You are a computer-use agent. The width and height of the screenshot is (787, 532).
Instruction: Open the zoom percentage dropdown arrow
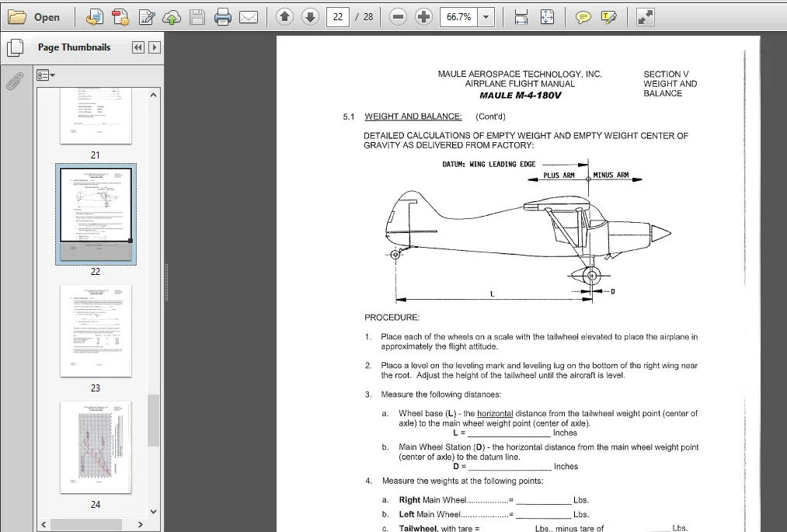[x=486, y=17]
